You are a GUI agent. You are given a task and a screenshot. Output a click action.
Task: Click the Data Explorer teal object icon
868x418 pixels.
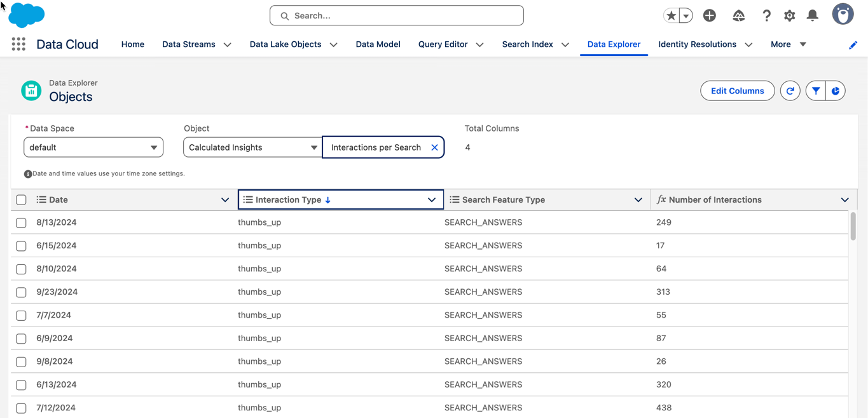pos(31,91)
